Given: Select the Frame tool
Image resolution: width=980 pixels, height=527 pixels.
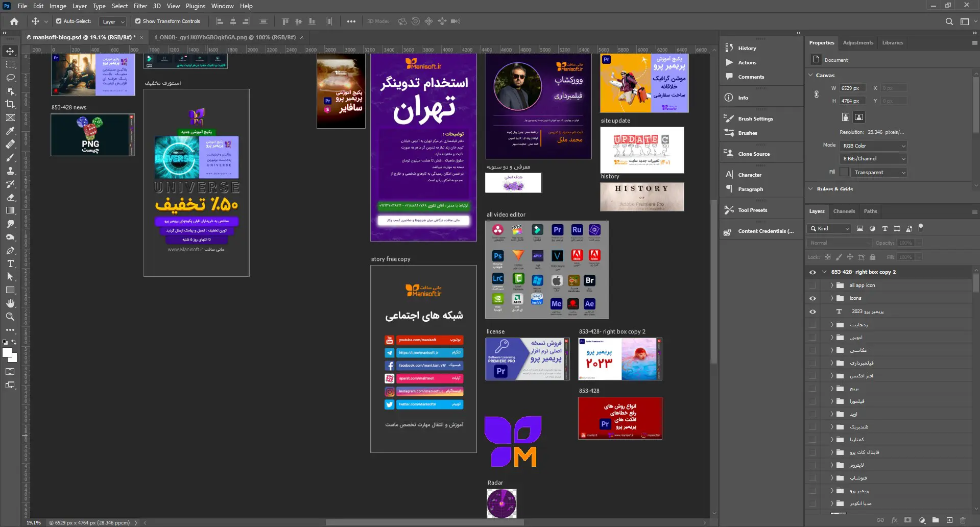Looking at the screenshot, I should [x=10, y=117].
